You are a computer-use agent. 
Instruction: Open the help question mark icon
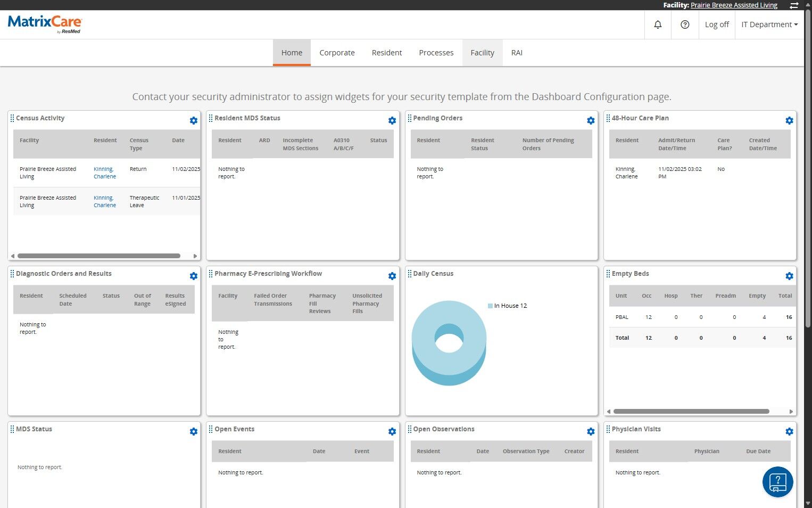tap(685, 24)
